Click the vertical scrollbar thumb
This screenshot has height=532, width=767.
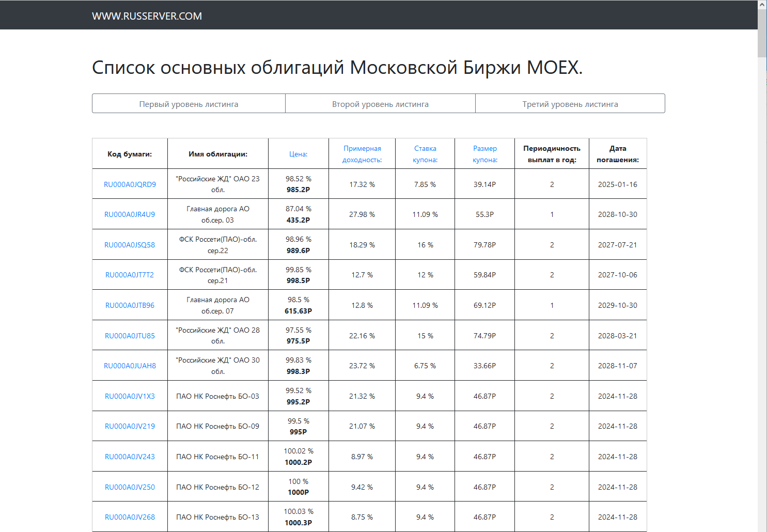click(x=762, y=34)
